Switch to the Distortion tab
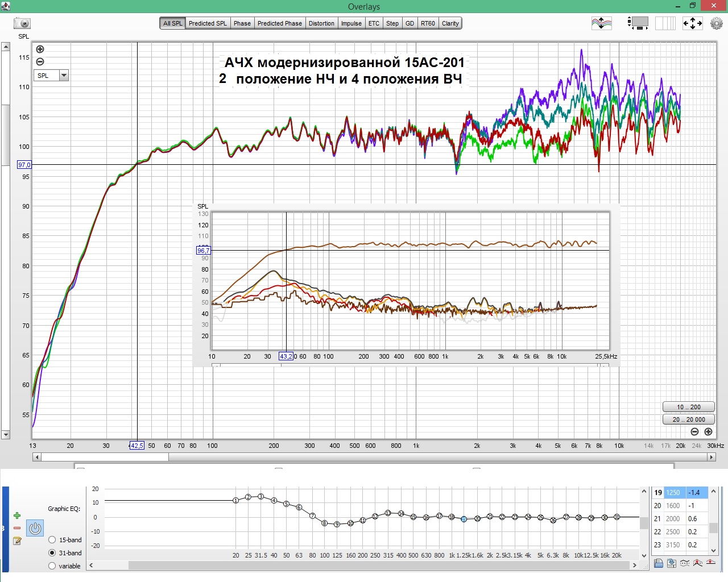728x582 pixels. coord(322,23)
